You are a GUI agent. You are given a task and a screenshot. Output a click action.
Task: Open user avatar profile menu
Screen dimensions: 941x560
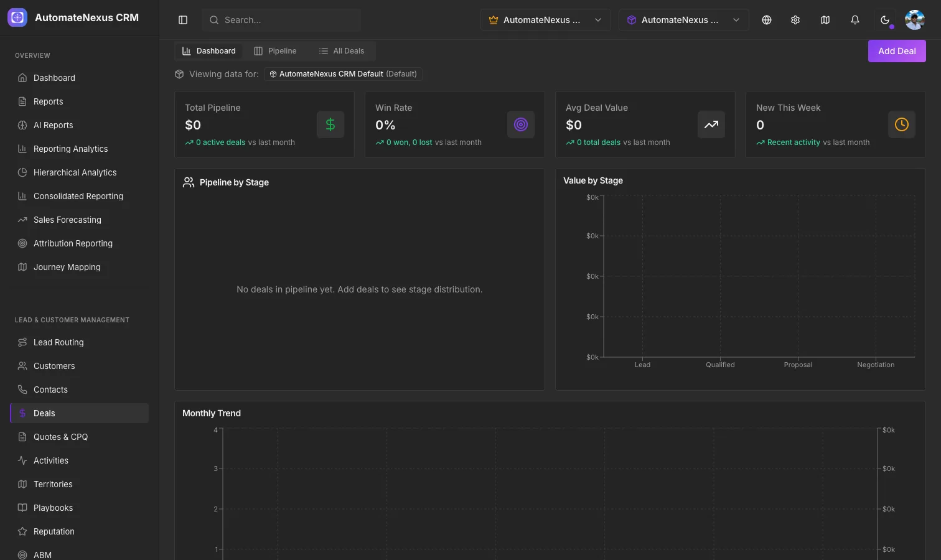pyautogui.click(x=915, y=20)
